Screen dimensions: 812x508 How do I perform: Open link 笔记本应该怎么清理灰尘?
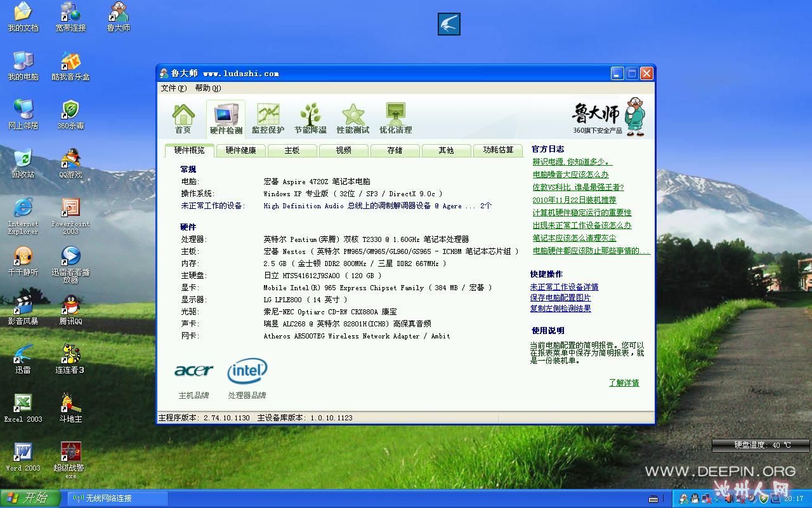pos(575,238)
